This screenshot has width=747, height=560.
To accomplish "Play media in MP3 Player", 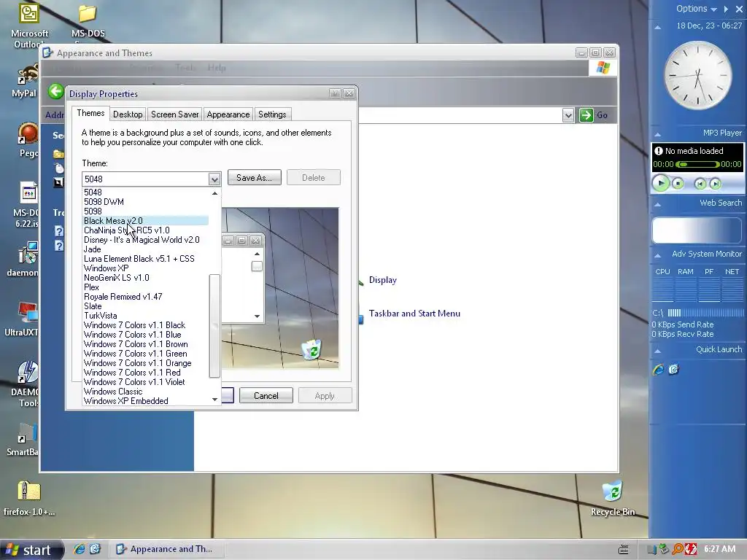I will point(661,183).
